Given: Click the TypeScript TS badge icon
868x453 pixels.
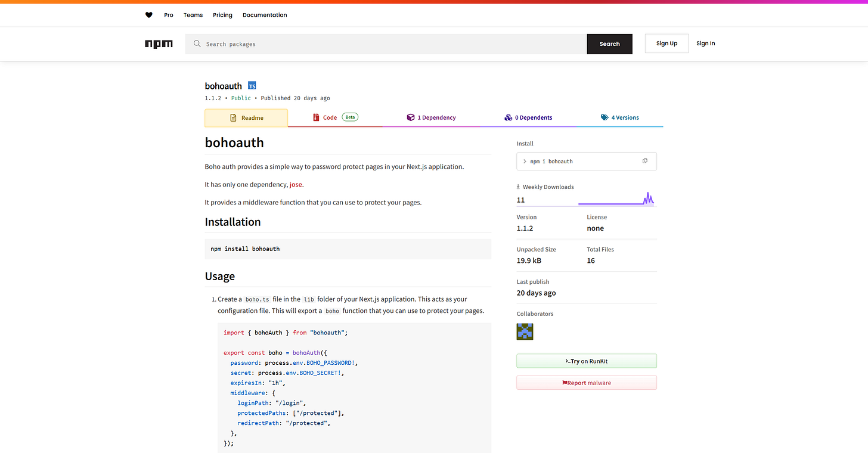Looking at the screenshot, I should pos(252,86).
